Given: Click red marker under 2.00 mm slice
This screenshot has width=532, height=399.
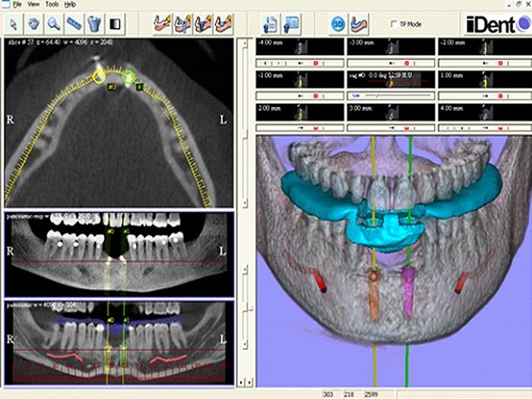Looking at the screenshot, I should click(x=316, y=128).
